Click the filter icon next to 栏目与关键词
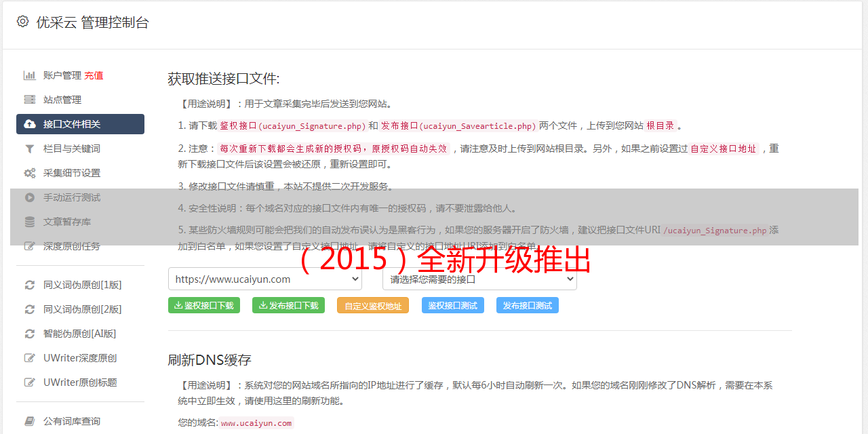868x434 pixels. coord(30,149)
